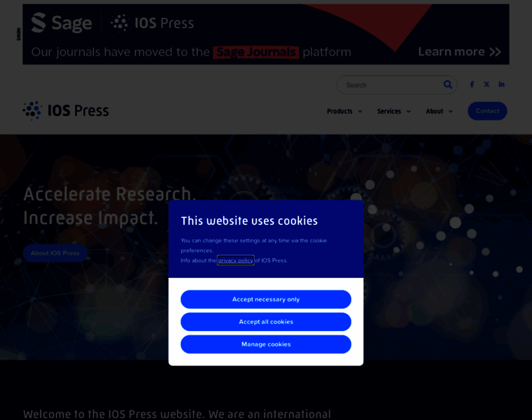This screenshot has width=532, height=420.
Task: Open the IOS Press Facebook page icon
Action: 472,85
